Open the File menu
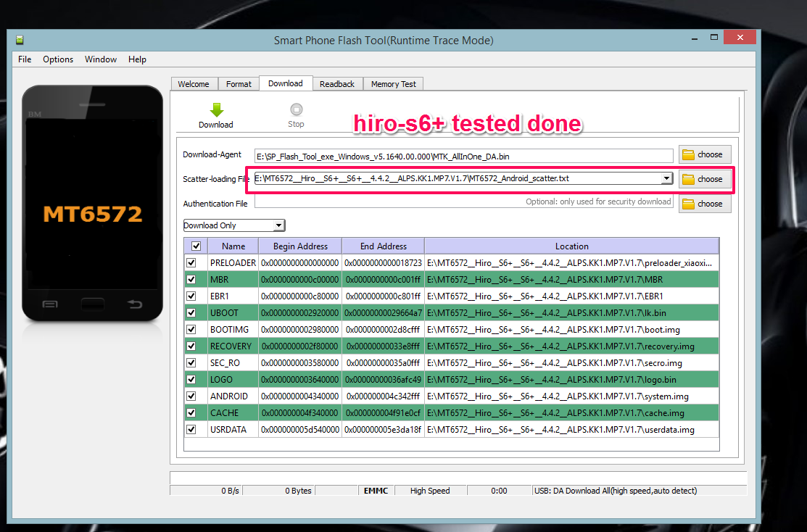 tap(25, 59)
